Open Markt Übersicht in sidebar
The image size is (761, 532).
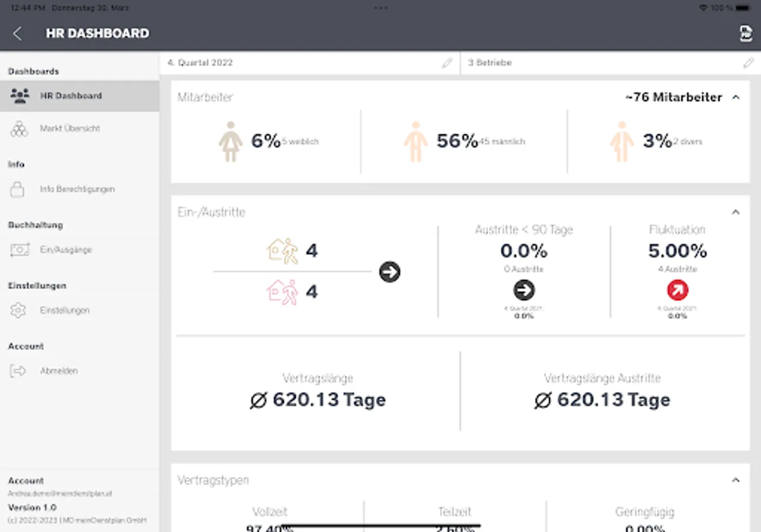pyautogui.click(x=80, y=128)
